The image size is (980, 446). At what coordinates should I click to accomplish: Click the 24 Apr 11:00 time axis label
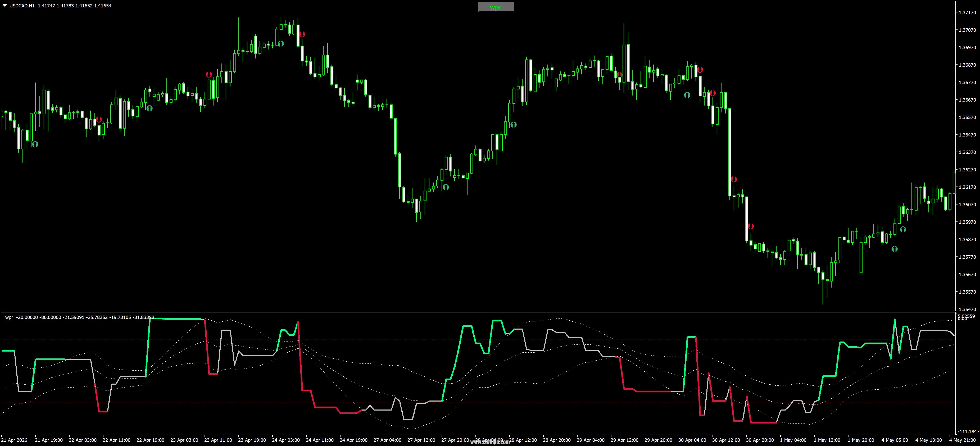coord(320,440)
